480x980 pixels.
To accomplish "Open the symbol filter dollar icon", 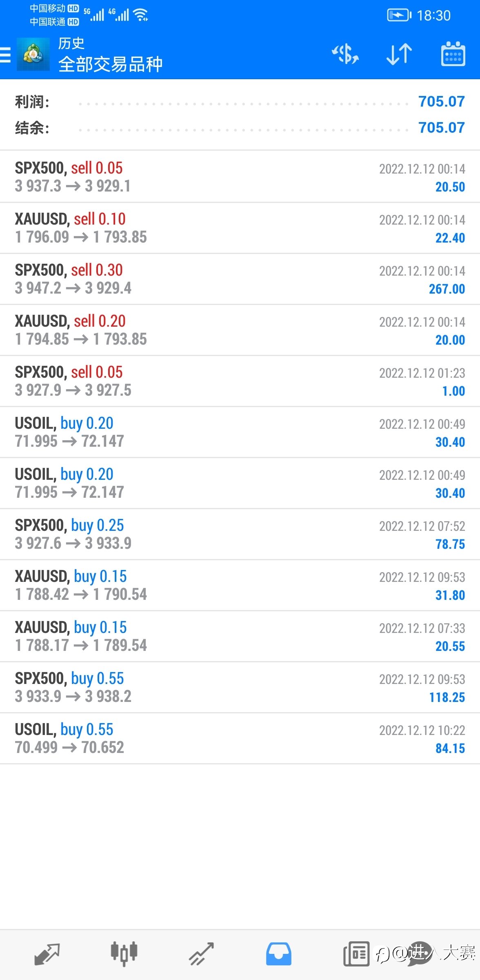I will point(345,54).
